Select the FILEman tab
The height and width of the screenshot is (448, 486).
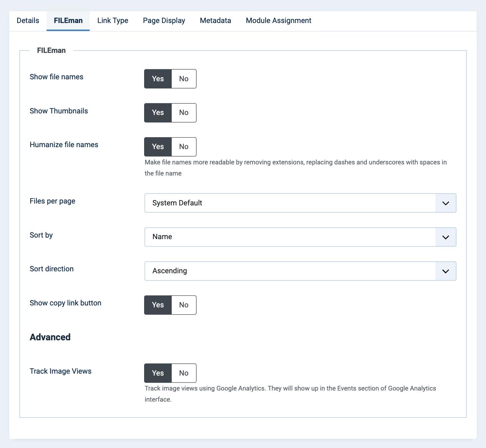(x=68, y=21)
